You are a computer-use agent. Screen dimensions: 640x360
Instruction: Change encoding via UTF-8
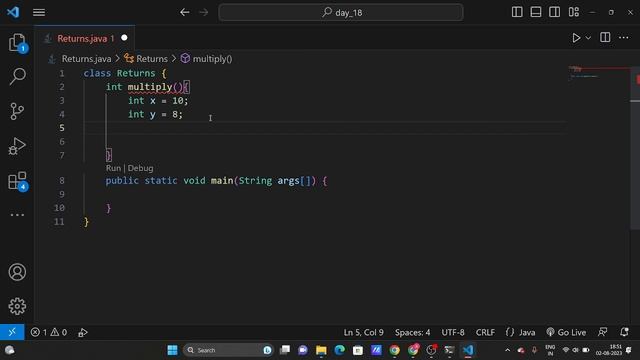pos(453,332)
